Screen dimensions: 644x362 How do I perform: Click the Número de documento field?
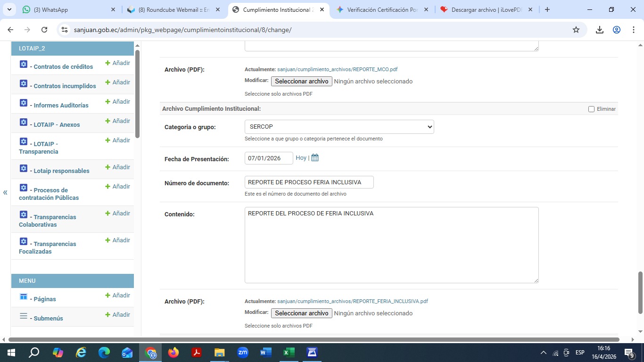coord(309,182)
